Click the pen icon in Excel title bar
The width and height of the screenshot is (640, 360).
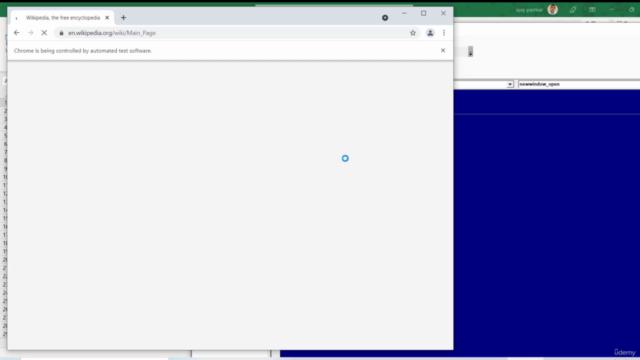(573, 9)
